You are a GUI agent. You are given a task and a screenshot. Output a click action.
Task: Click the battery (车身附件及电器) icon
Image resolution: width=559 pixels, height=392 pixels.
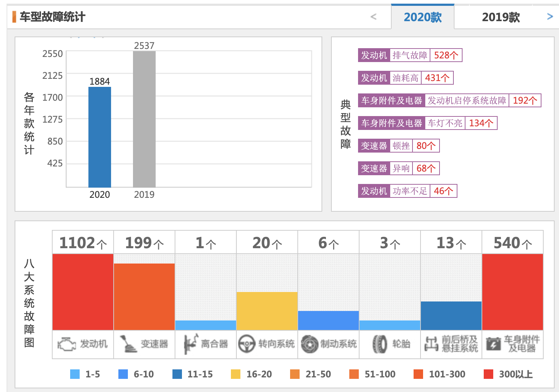pyautogui.click(x=494, y=344)
